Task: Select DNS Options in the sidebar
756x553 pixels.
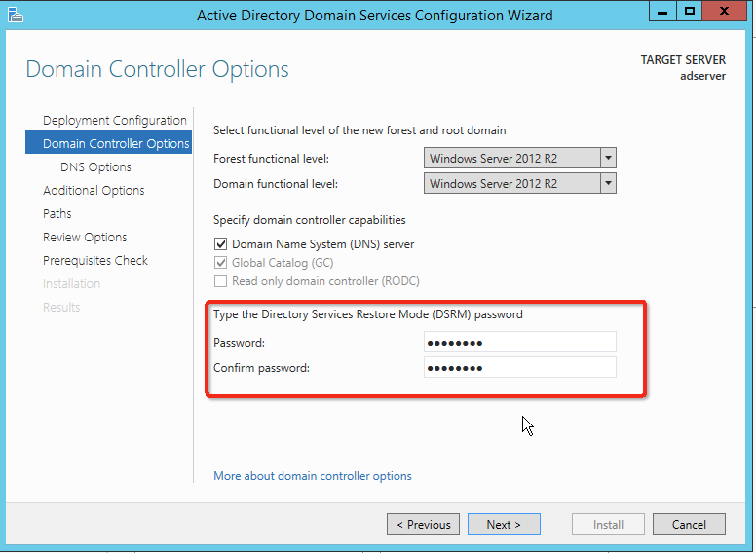Action: click(x=95, y=167)
